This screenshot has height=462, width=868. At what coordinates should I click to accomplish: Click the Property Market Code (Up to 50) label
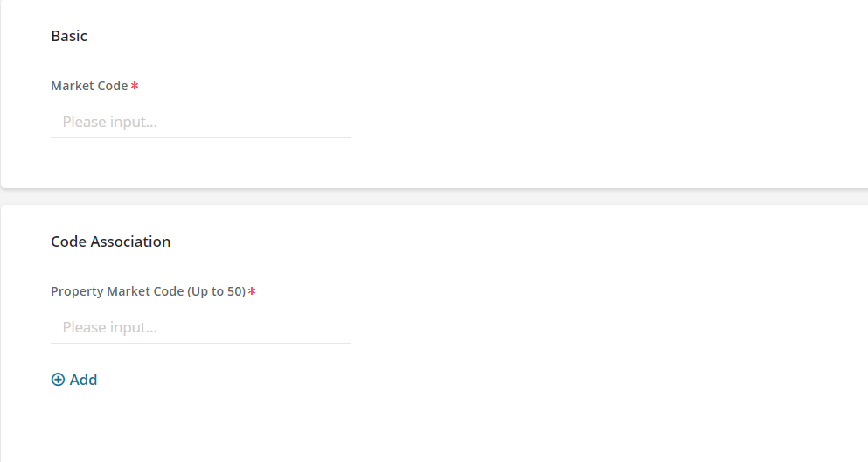(x=149, y=291)
